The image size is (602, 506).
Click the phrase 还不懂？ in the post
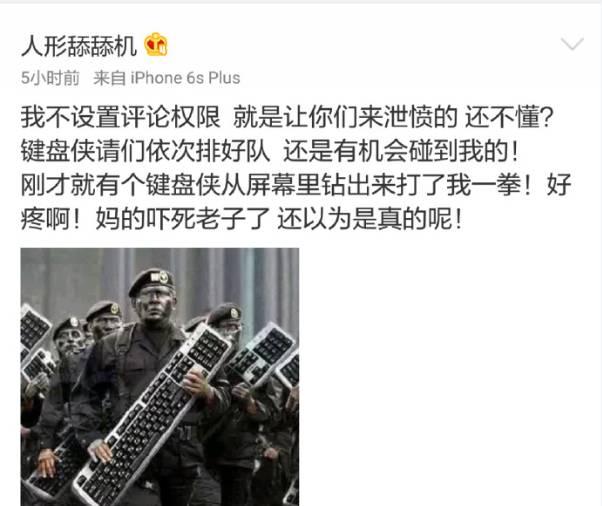tap(509, 116)
